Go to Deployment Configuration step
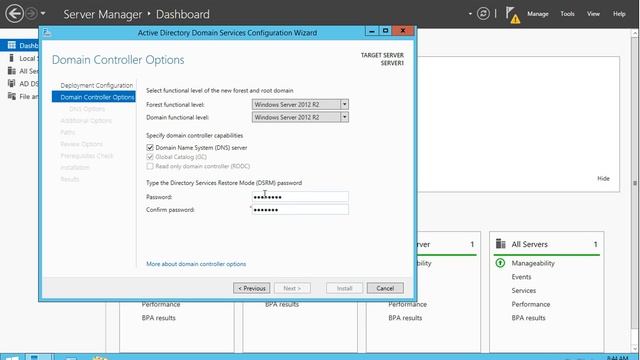The width and height of the screenshot is (640, 360). click(97, 85)
